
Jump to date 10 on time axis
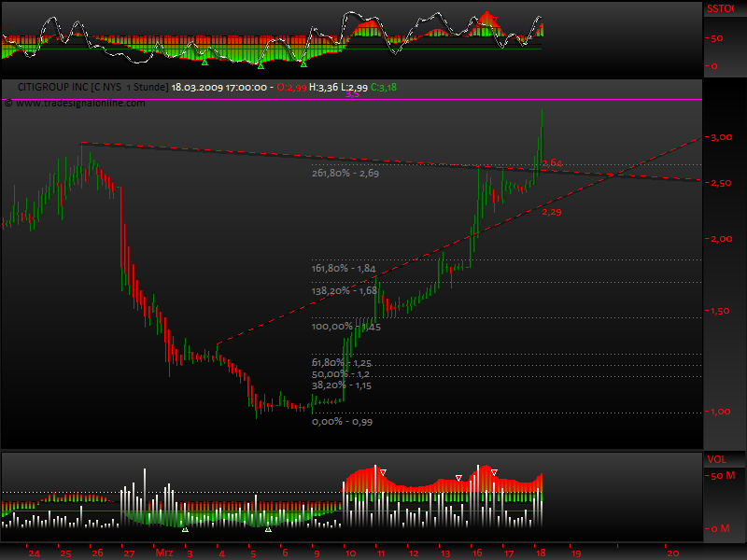click(x=351, y=553)
